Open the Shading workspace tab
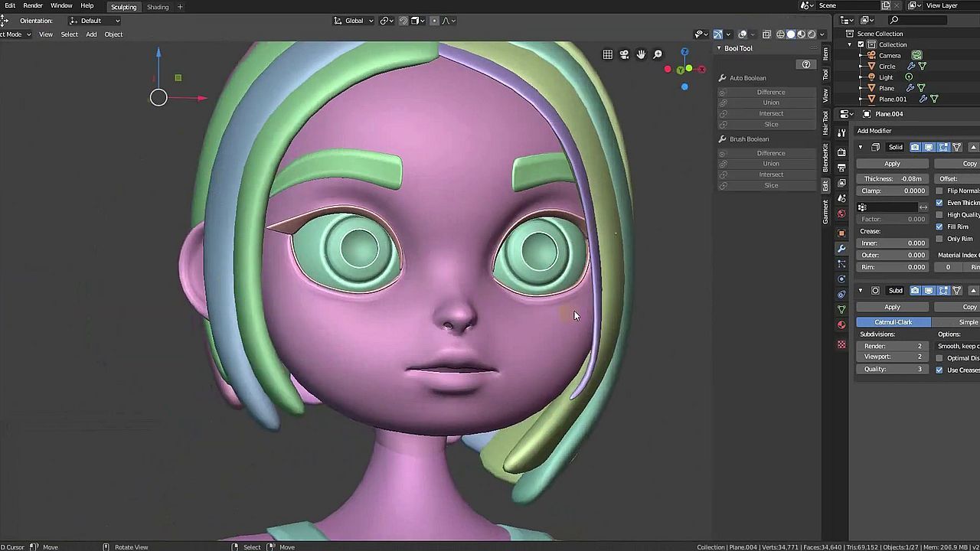Viewport: 980px width, 551px height. 158,7
